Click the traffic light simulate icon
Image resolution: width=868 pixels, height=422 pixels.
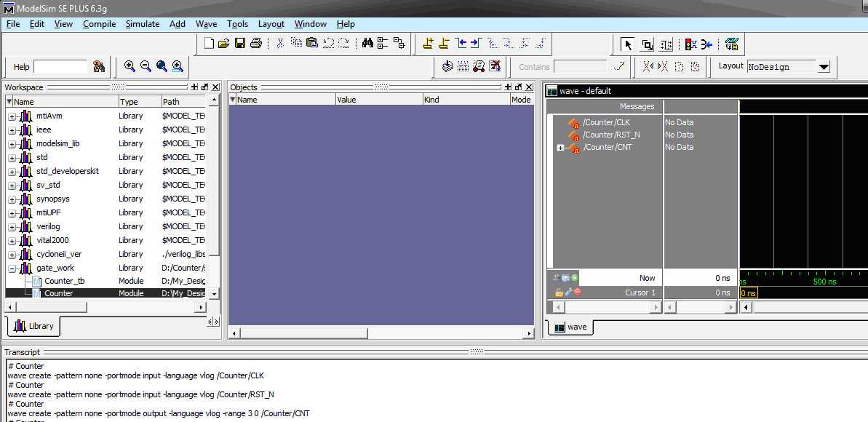click(x=691, y=45)
